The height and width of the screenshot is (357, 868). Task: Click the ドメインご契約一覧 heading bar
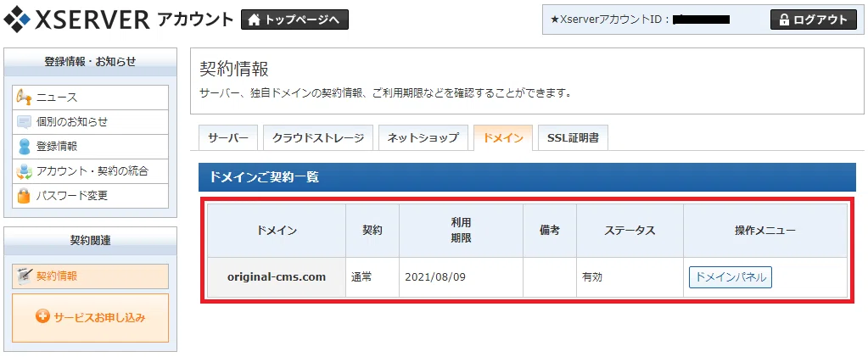tap(527, 177)
